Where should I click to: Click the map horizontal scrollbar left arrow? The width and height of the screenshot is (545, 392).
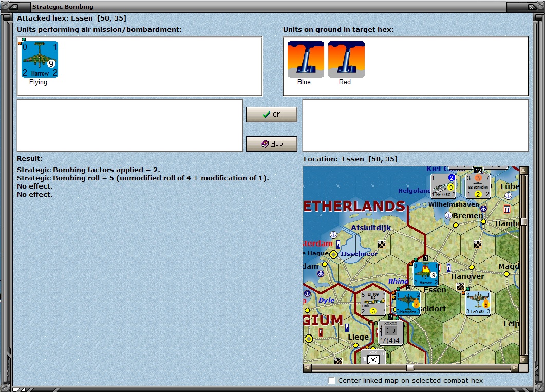(307, 368)
